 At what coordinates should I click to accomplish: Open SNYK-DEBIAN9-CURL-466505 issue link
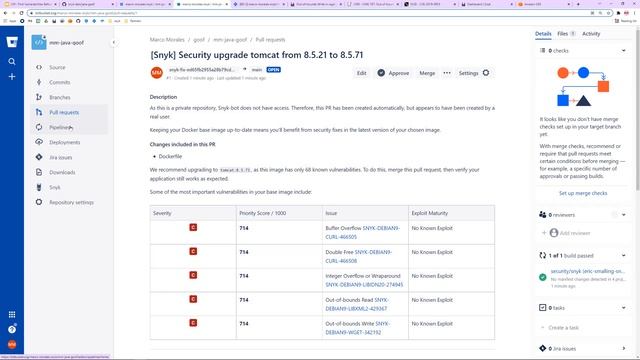pyautogui.click(x=361, y=232)
